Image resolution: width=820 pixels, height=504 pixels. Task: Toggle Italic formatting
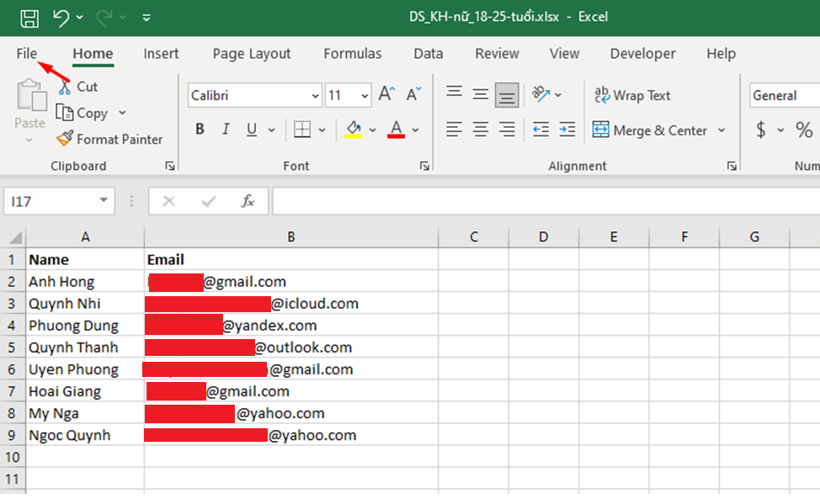225,130
